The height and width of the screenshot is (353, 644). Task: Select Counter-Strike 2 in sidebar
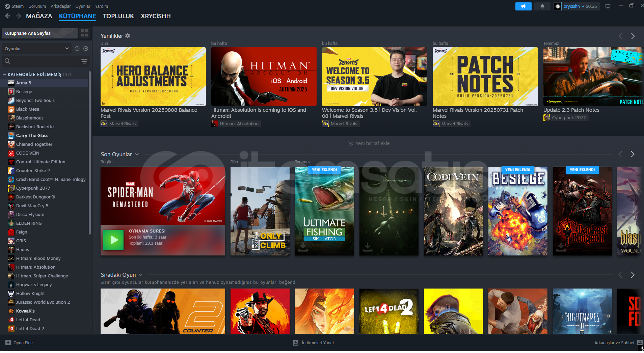pos(45,170)
